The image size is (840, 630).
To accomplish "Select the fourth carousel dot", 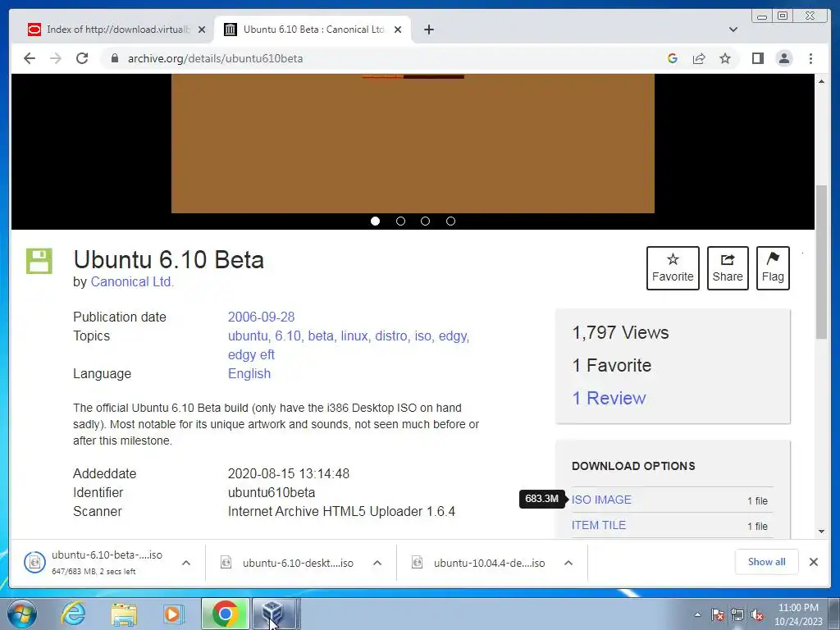I will click(x=450, y=221).
